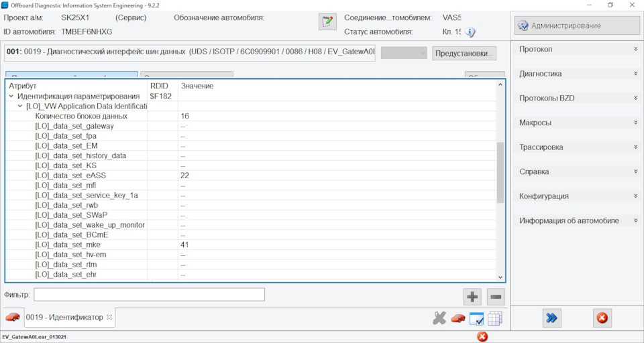Click the $F182 RDID cell
This screenshot has width=644, height=343.
pyautogui.click(x=160, y=96)
